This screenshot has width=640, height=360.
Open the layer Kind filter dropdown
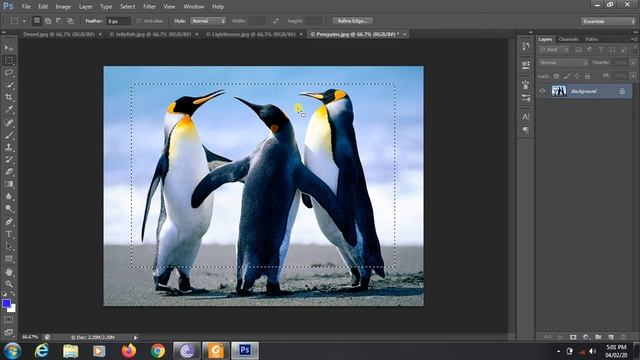[x=554, y=50]
